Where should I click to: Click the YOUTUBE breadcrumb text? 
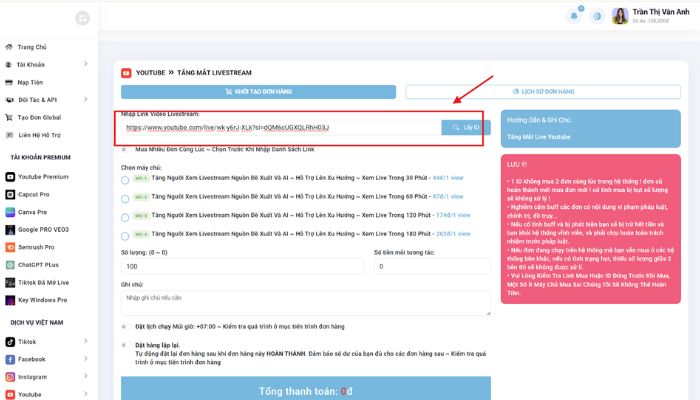tap(150, 73)
